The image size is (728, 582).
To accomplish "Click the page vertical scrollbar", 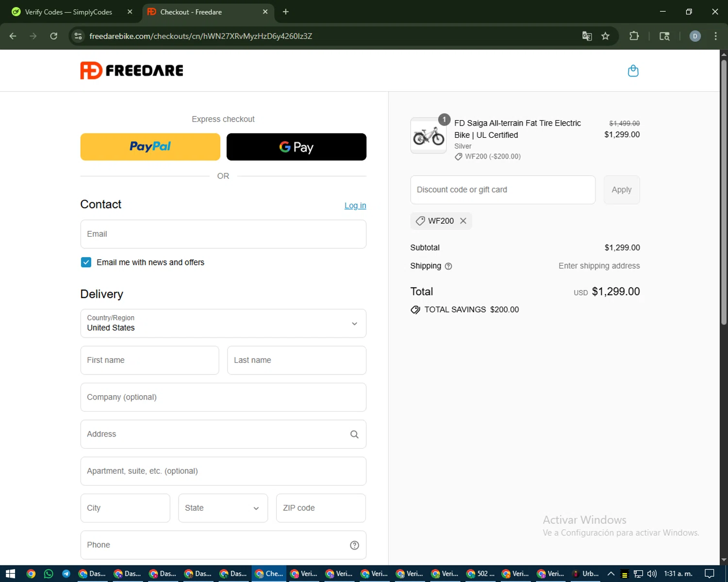I will [x=724, y=192].
